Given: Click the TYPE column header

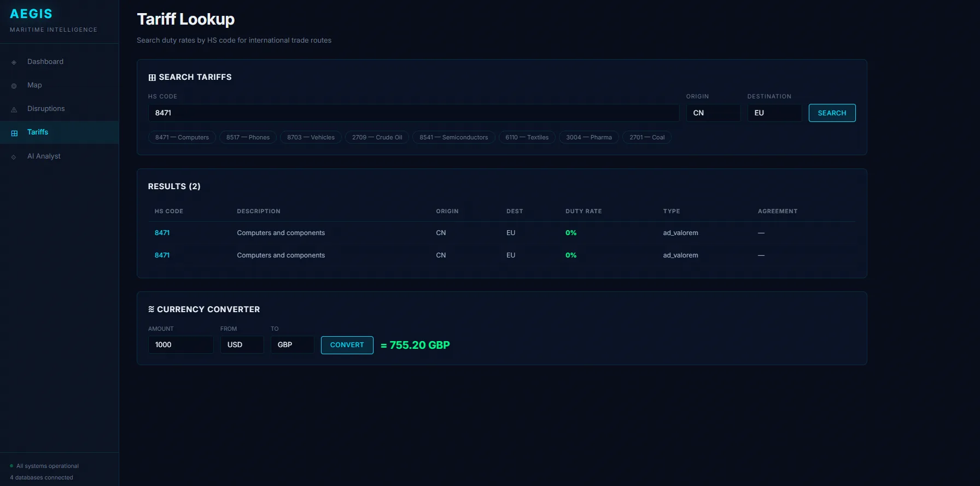Looking at the screenshot, I should pos(672,211).
